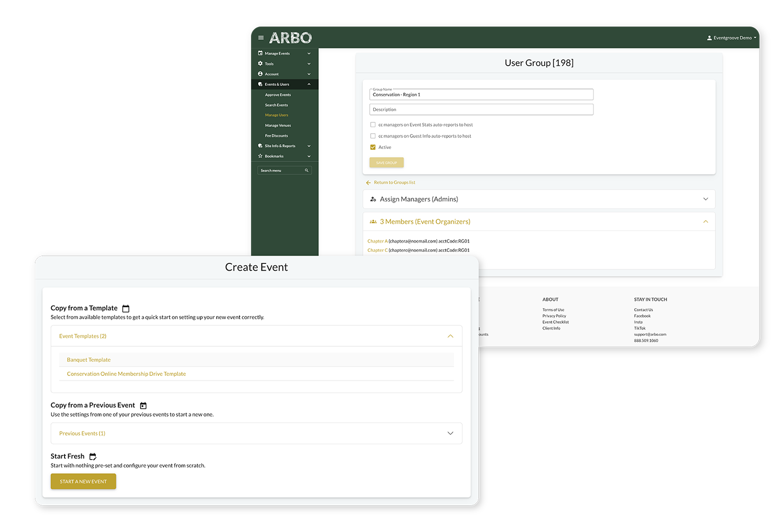Click the user avatar icon for Eventgroove Demo

click(709, 38)
